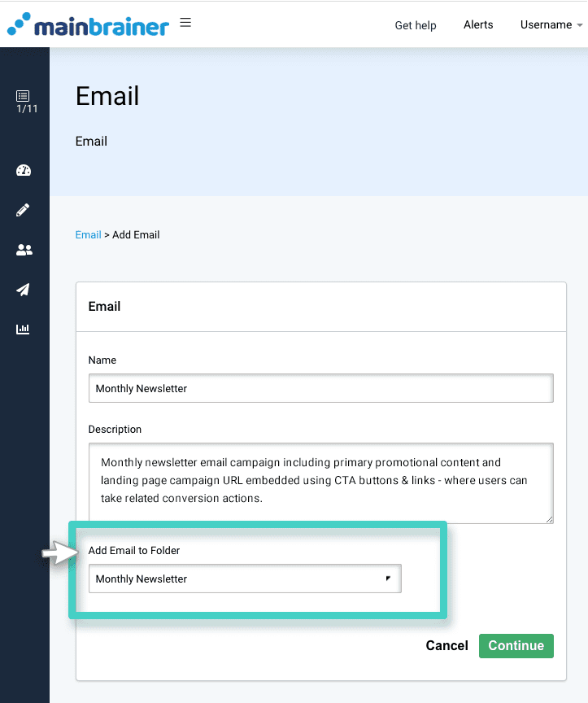Click the caret arrow on the folder selector
This screenshot has width=588, height=703.
(x=388, y=579)
